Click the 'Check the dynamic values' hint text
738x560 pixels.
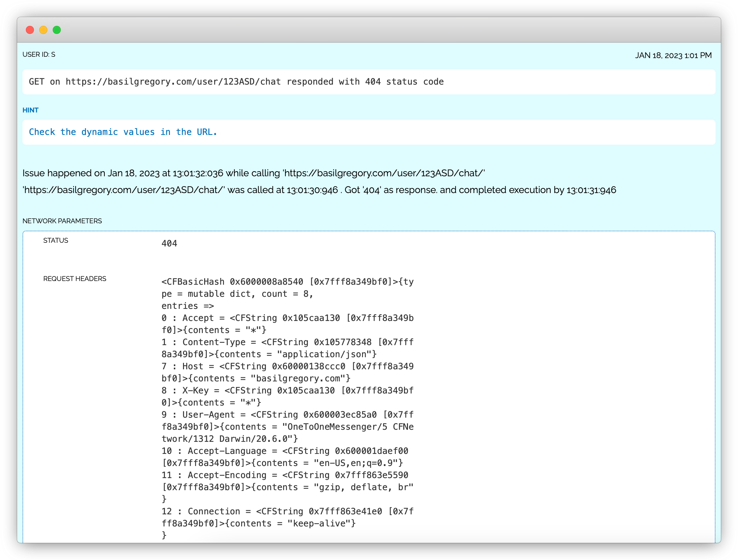pos(123,132)
